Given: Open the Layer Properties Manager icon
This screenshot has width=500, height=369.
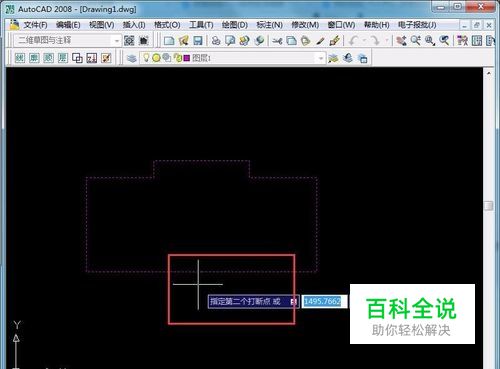Looking at the screenshot, I should (x=132, y=58).
